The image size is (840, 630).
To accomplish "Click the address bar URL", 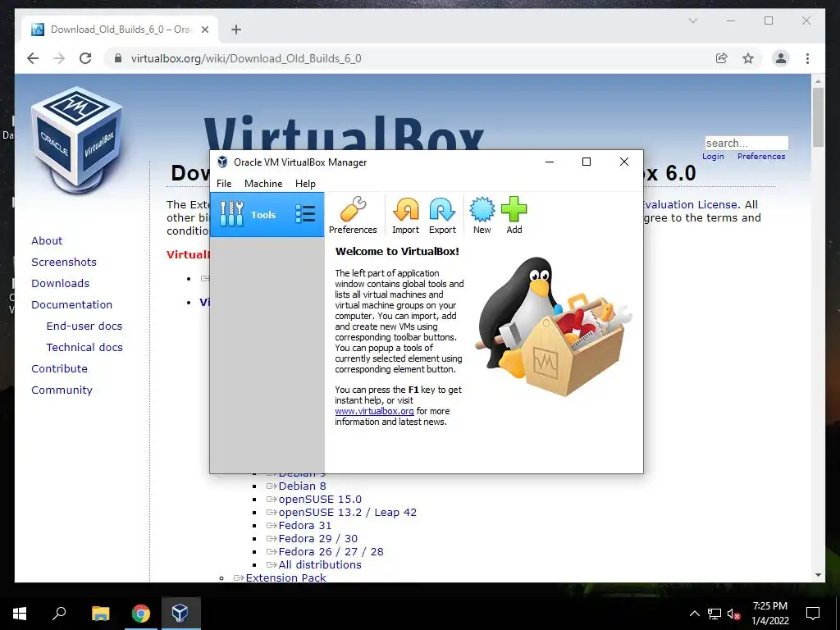I will (246, 58).
